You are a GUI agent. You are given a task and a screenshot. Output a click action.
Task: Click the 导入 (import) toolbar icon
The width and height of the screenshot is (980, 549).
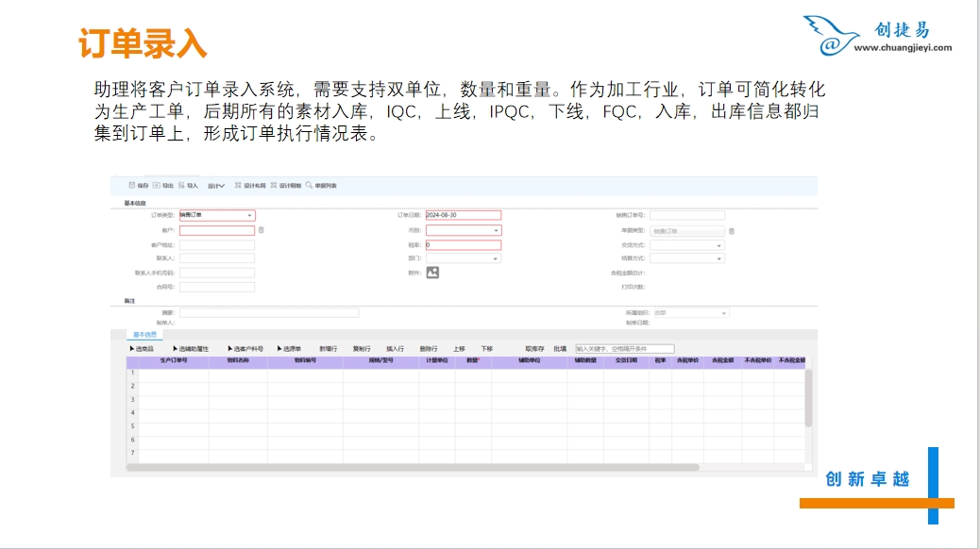pos(181,186)
